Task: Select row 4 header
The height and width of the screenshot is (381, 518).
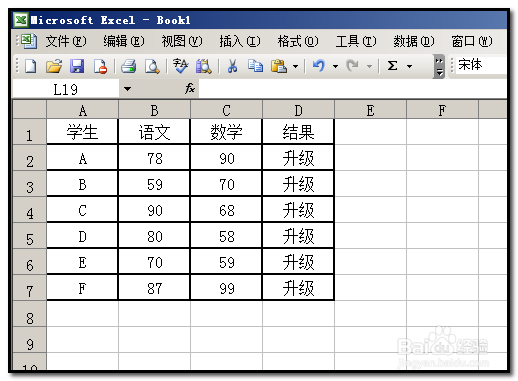Action: [x=29, y=210]
